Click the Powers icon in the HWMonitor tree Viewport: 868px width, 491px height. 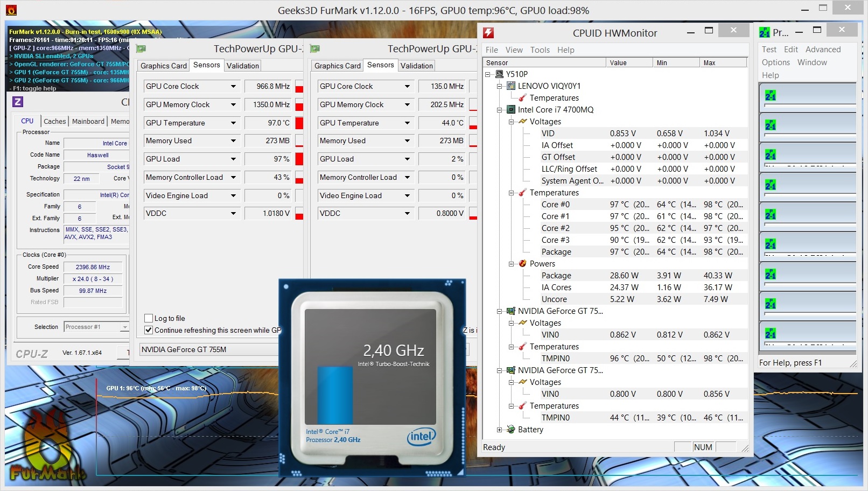[522, 264]
